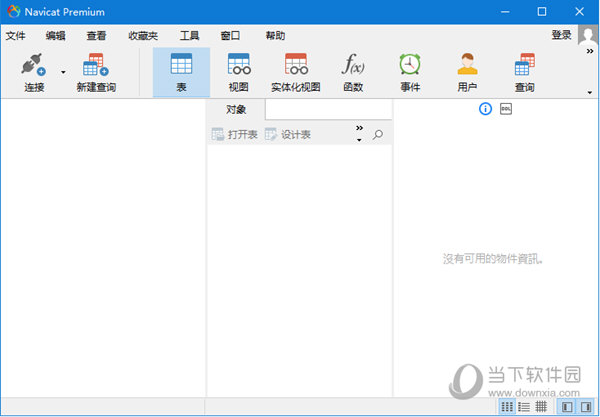Close the Navicat Premium window
Viewport: 600px width, 417px height.
pos(579,12)
